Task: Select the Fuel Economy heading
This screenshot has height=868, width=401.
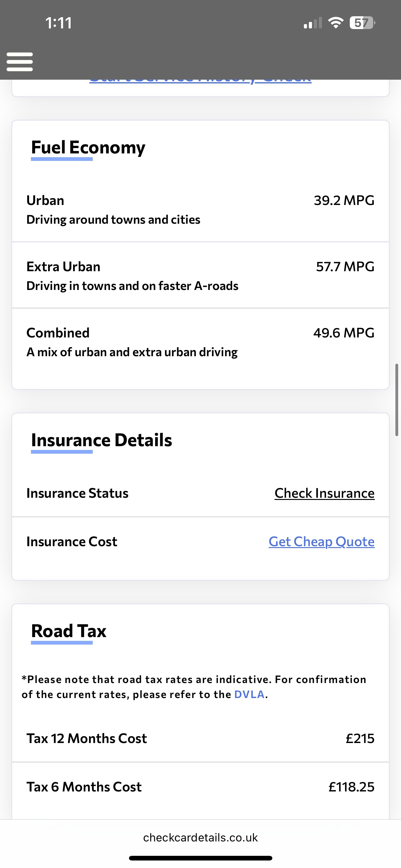Action: click(88, 147)
